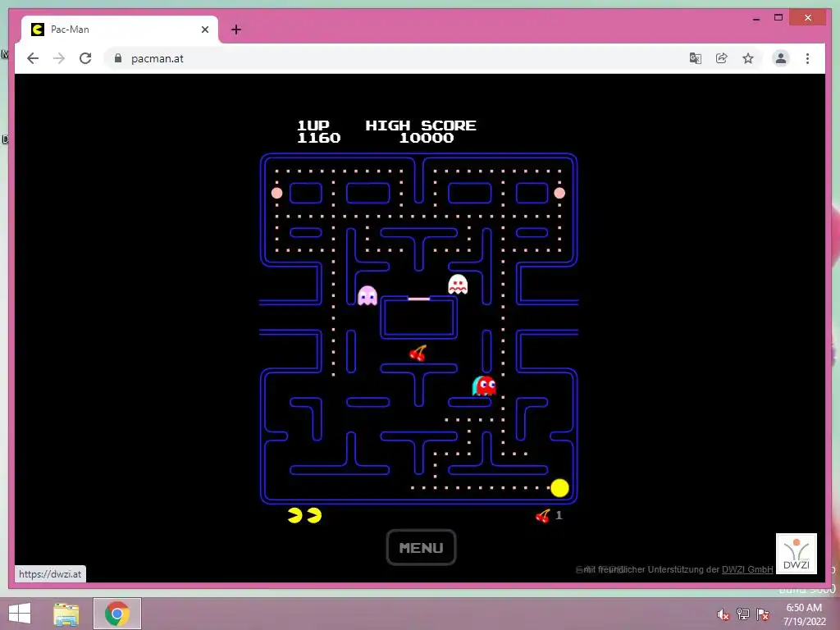This screenshot has height=630, width=840.
Task: Click the Chrome icon in the taskbar
Action: (117, 614)
